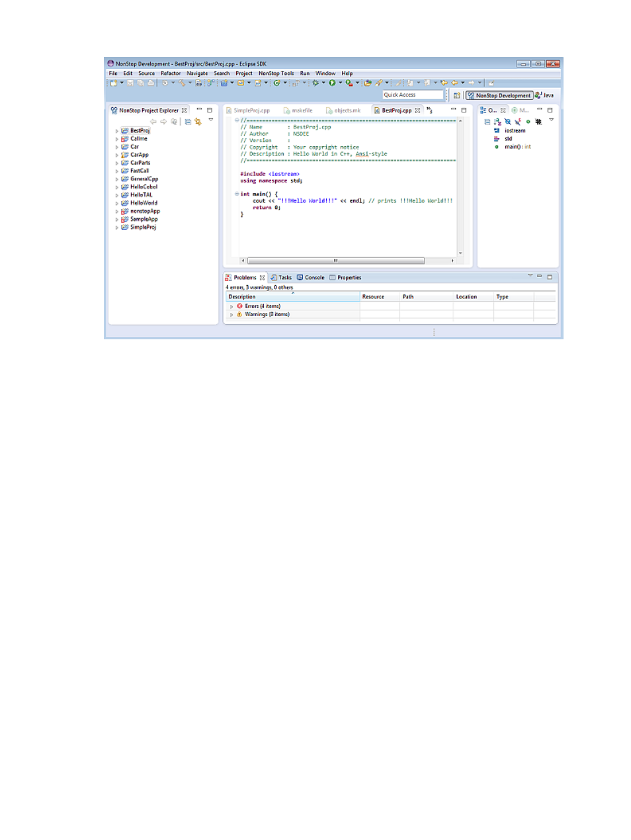Collapse the main() function fold marker
This screenshot has width=631, height=840.
(237, 194)
